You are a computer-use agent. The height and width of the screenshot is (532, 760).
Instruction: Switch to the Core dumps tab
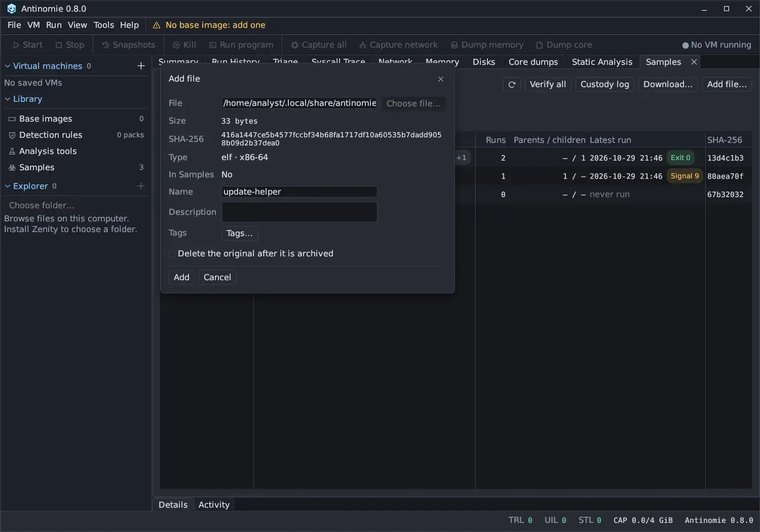pyautogui.click(x=533, y=62)
